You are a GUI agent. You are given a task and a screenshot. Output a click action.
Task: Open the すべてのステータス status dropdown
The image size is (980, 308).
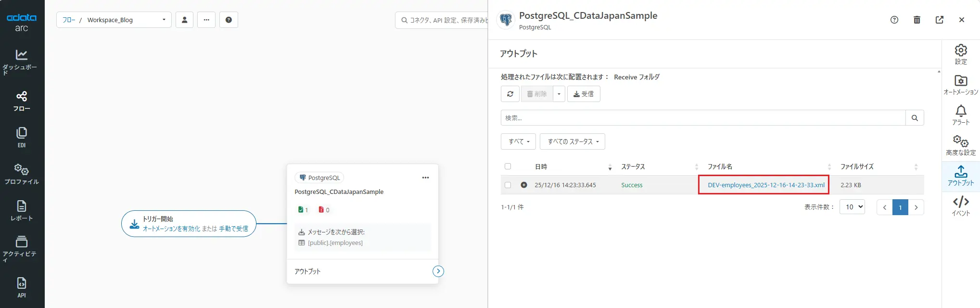(x=573, y=141)
